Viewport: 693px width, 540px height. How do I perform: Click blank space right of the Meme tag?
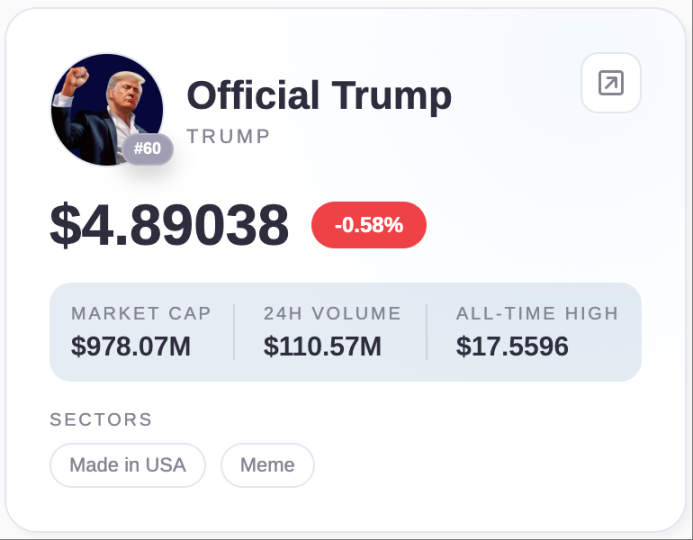pos(480,465)
